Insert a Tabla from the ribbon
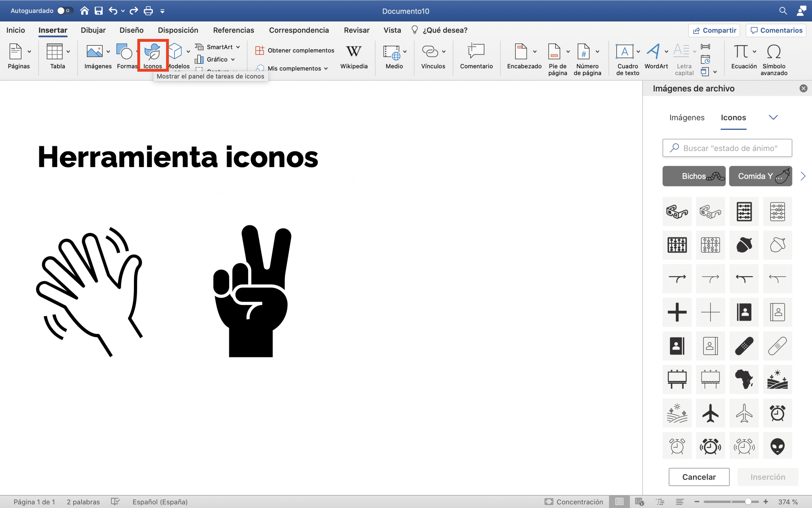 pos(57,57)
